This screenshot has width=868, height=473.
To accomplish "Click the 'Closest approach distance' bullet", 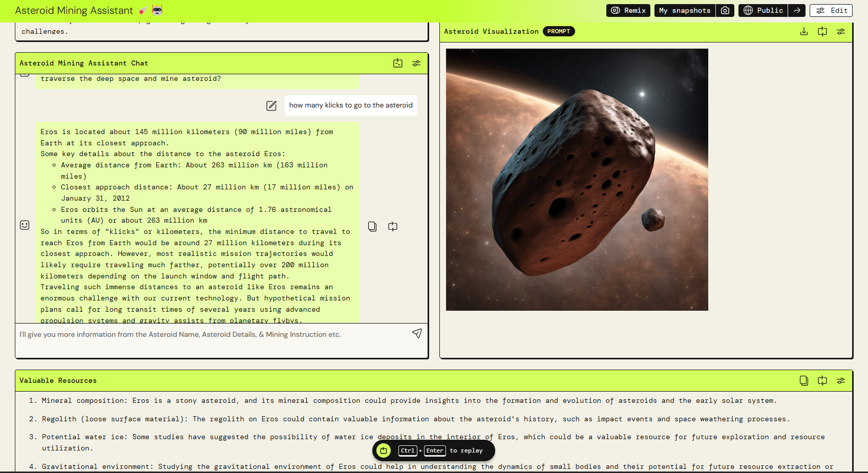I will coord(207,193).
